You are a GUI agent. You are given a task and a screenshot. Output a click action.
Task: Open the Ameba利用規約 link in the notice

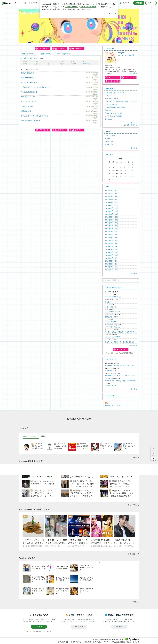tap(71, 7)
